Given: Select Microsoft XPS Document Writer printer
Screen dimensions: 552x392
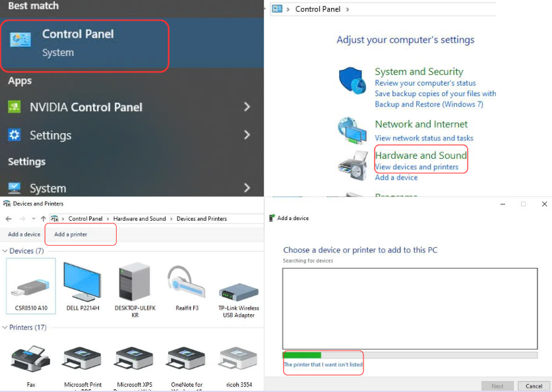Looking at the screenshot, I should (135, 368).
